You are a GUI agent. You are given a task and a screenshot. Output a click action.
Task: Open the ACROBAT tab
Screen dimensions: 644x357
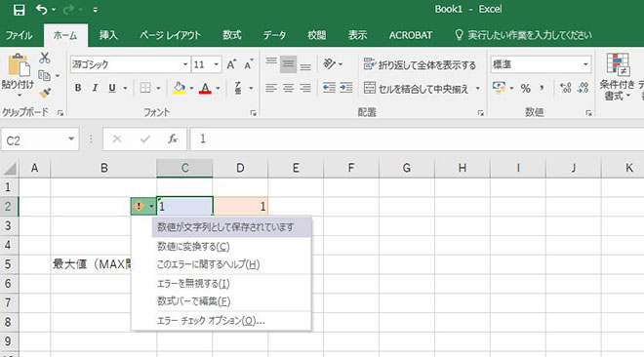tap(410, 35)
